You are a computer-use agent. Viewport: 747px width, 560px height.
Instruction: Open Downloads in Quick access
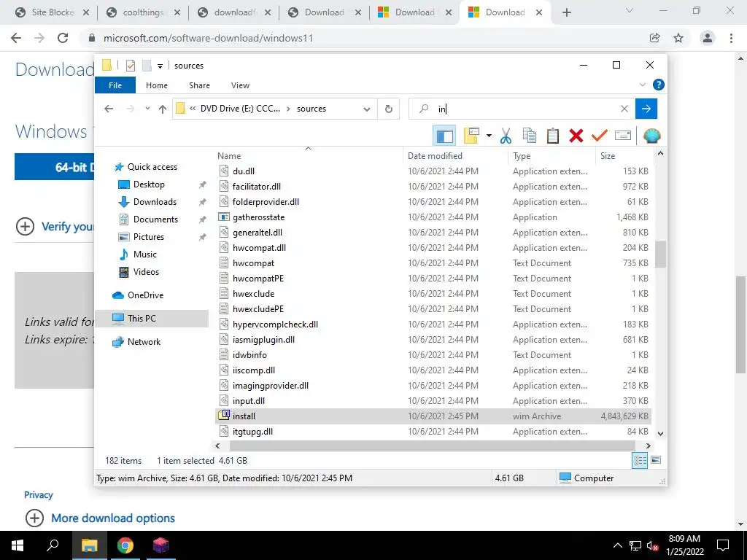point(155,202)
